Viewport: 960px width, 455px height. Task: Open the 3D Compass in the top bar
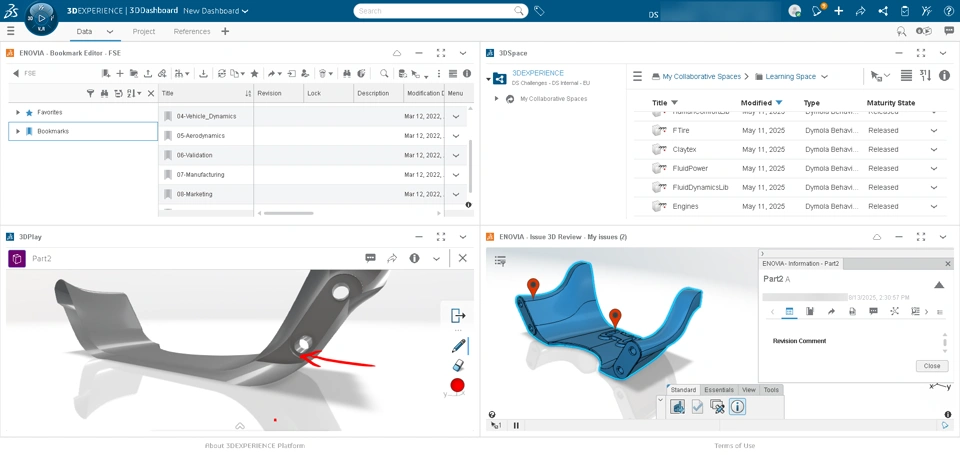click(41, 18)
